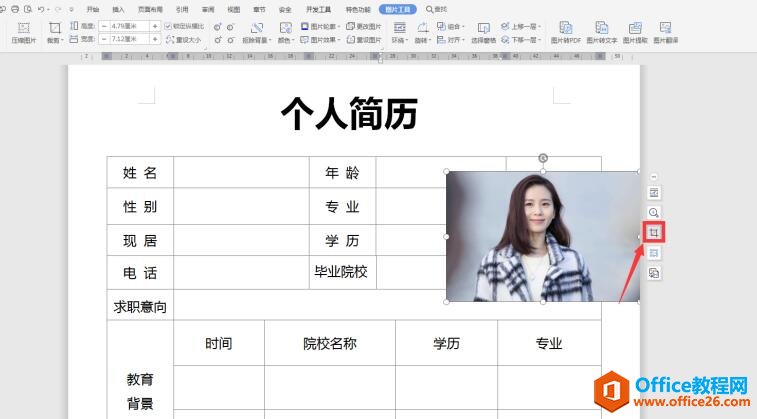Open the 开始 Home tab
757x419 pixels.
point(93,9)
